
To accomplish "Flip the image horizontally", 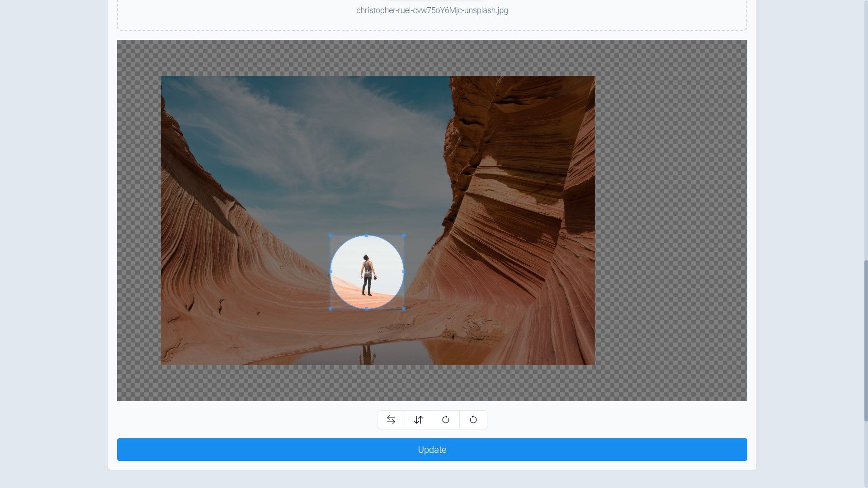I will point(391,420).
